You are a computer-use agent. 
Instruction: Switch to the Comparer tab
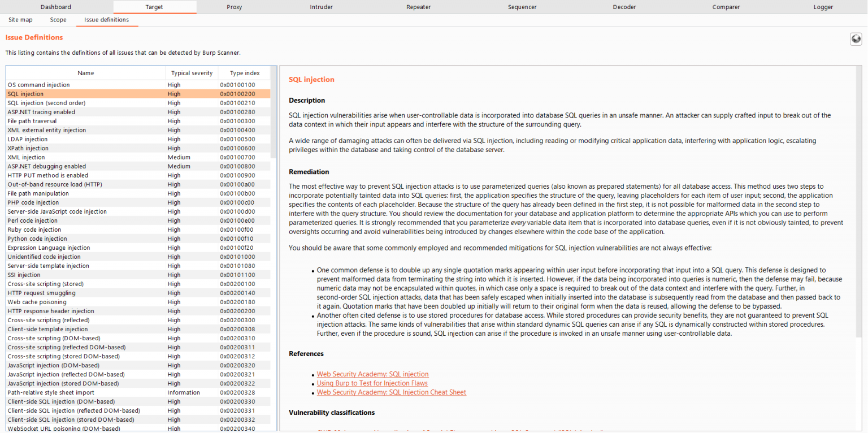[x=726, y=7]
